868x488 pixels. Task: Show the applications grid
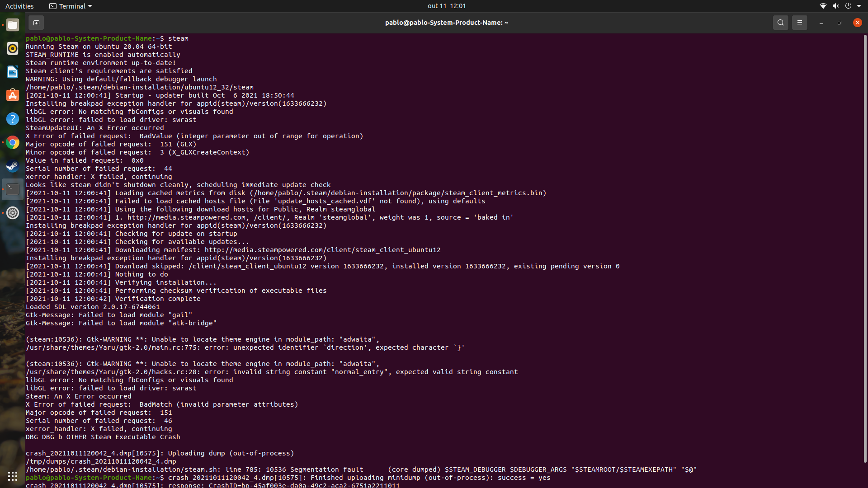point(13,476)
